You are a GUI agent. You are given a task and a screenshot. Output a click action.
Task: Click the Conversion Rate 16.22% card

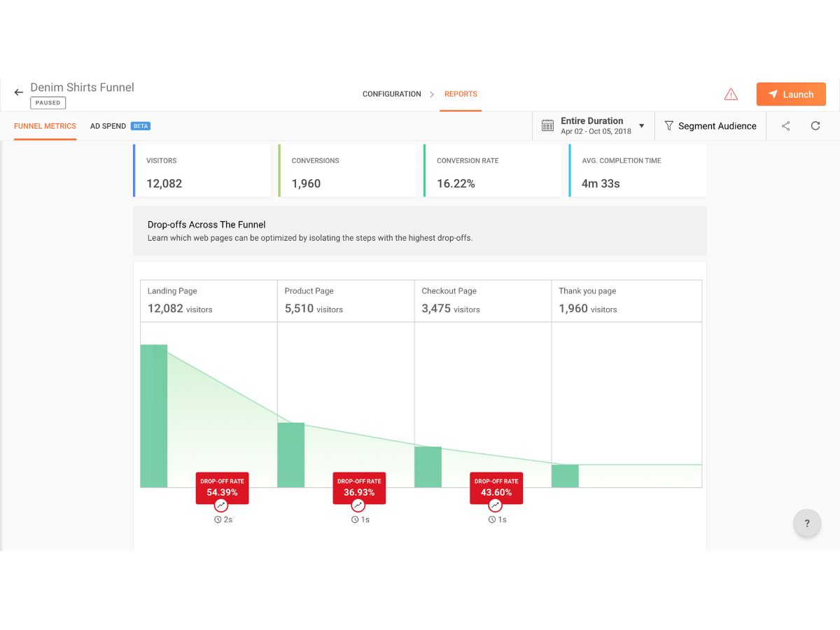click(x=493, y=171)
